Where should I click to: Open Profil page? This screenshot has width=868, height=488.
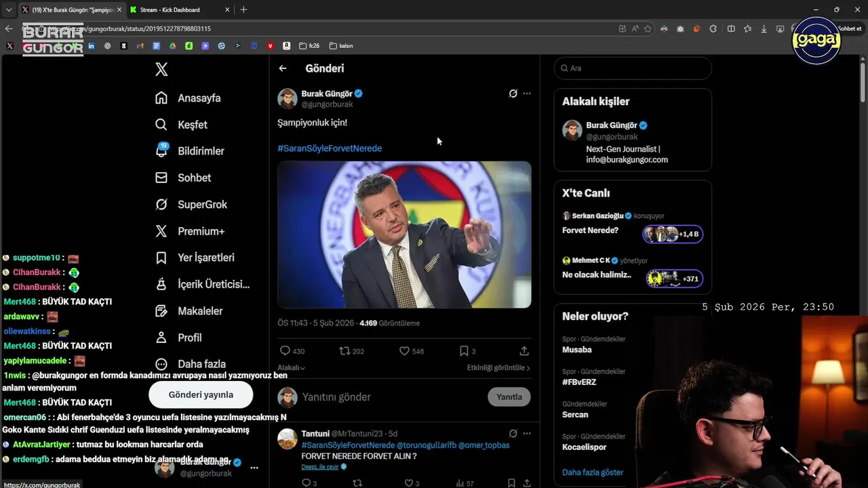[178, 338]
